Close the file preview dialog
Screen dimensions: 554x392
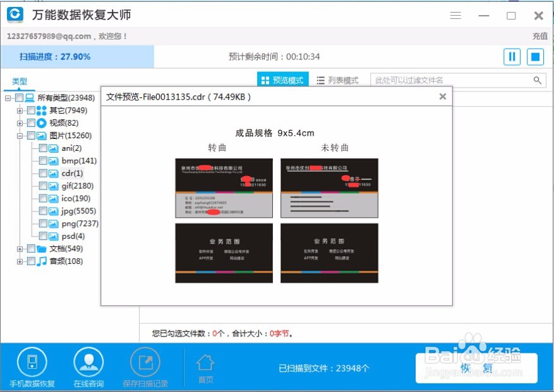443,97
